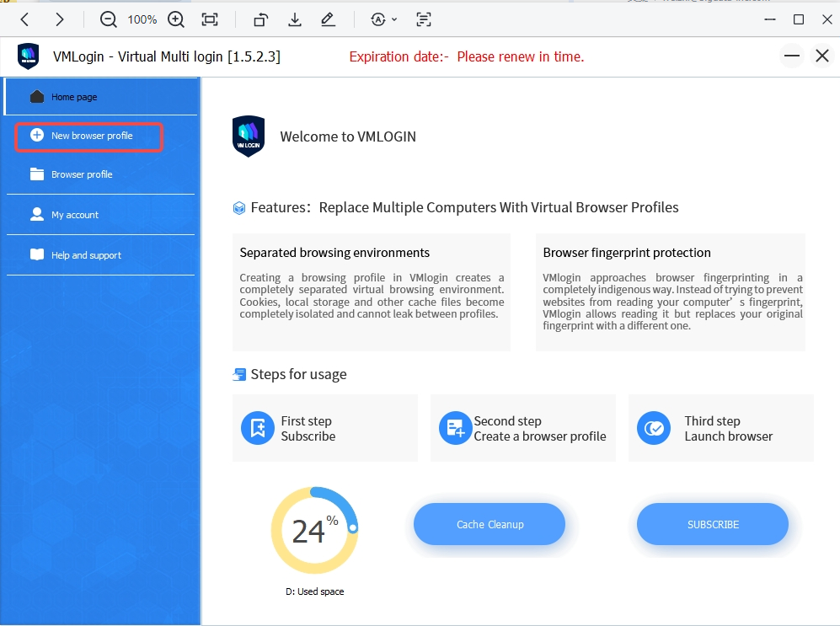
Task: Zoom in with the plus magnifier
Action: click(176, 20)
